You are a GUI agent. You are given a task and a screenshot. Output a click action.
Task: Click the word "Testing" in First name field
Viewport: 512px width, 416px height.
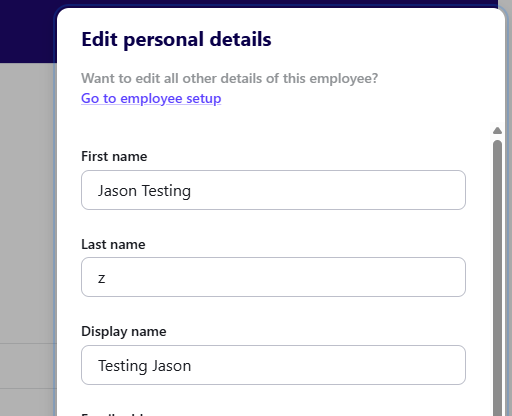pos(166,191)
